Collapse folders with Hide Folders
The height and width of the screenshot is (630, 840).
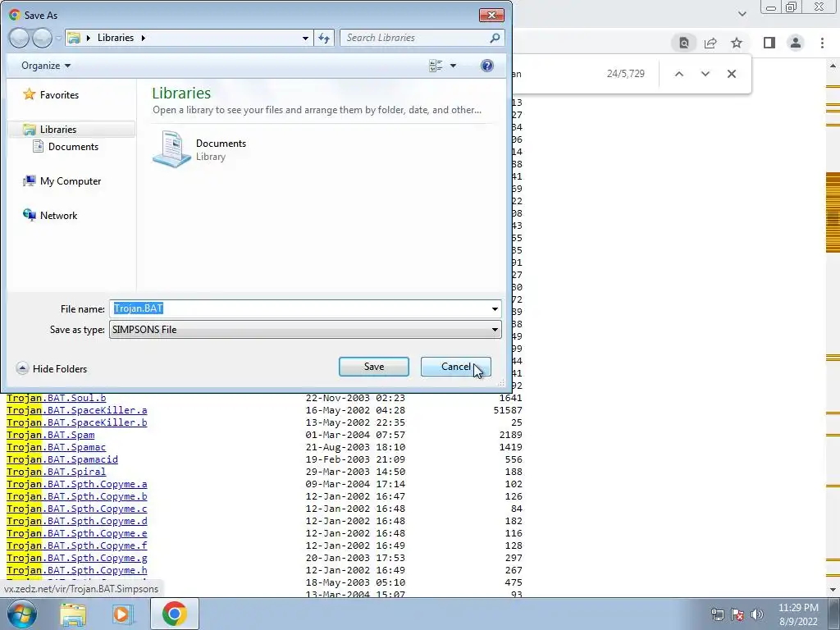click(x=52, y=368)
